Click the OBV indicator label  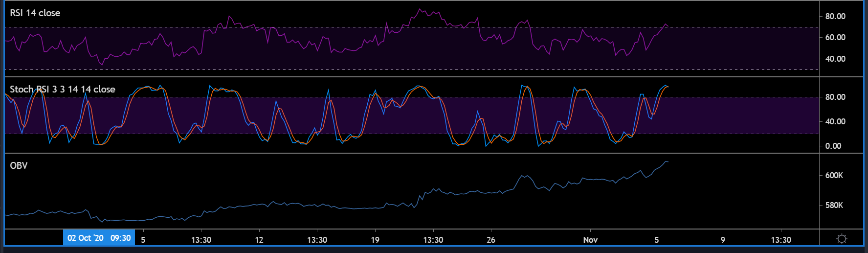19,165
